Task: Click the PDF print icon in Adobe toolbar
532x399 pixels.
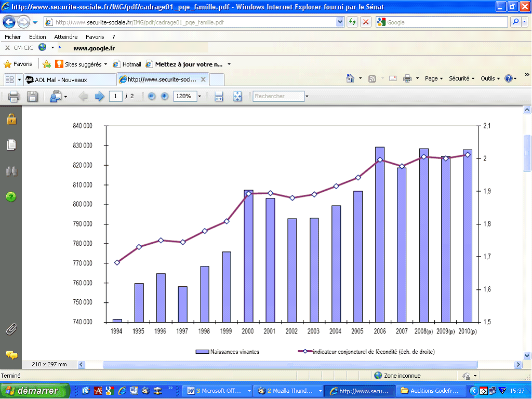Action: point(14,96)
